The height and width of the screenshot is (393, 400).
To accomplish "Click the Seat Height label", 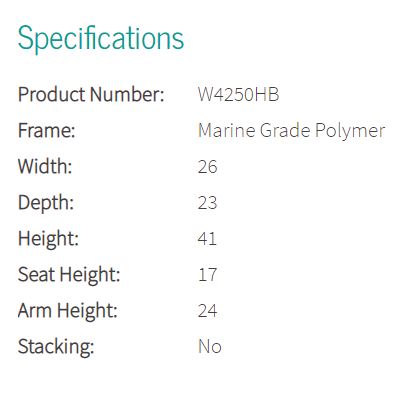I will pyautogui.click(x=69, y=275).
